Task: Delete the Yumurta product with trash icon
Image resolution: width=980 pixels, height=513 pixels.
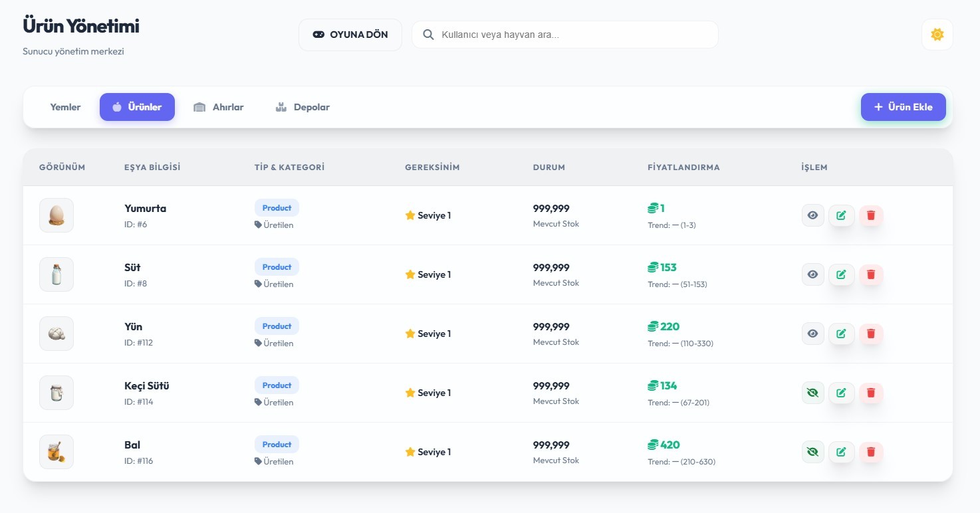Action: pyautogui.click(x=871, y=215)
